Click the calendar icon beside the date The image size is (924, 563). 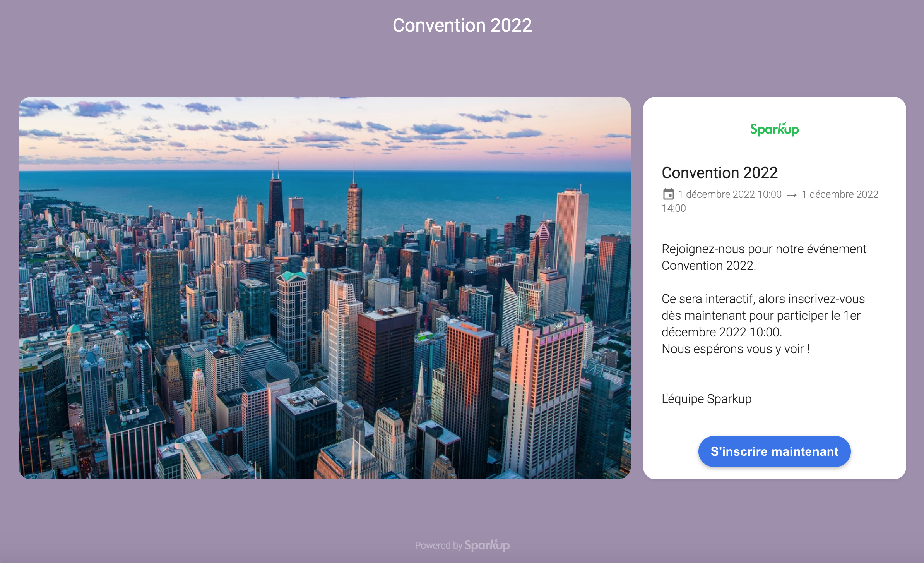coord(668,194)
